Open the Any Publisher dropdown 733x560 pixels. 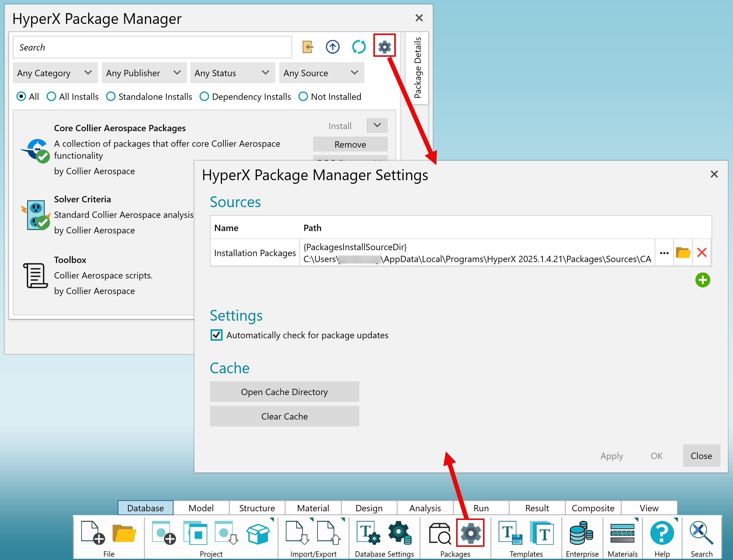(144, 73)
